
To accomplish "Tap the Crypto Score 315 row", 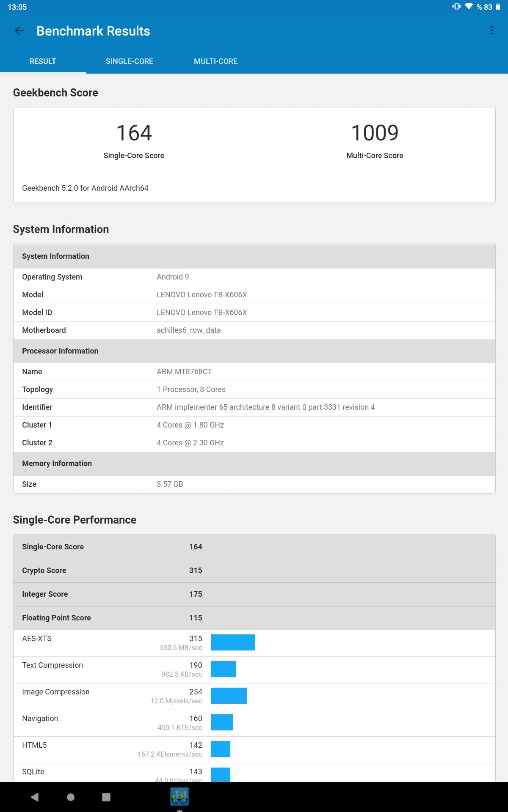I will click(254, 571).
